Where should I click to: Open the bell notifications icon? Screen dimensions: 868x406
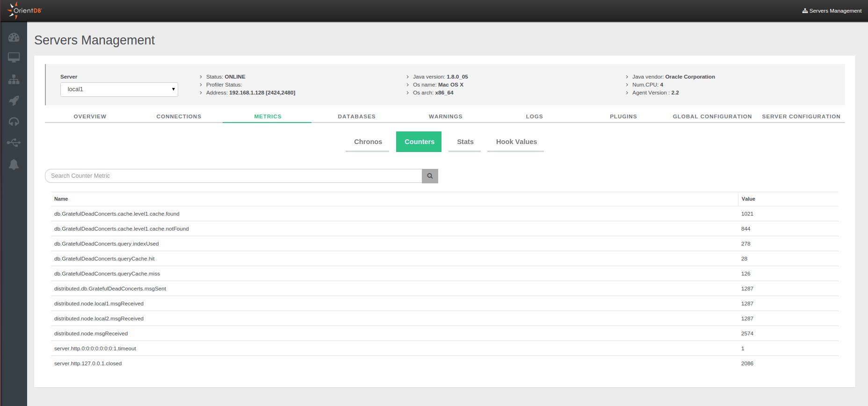tap(14, 165)
